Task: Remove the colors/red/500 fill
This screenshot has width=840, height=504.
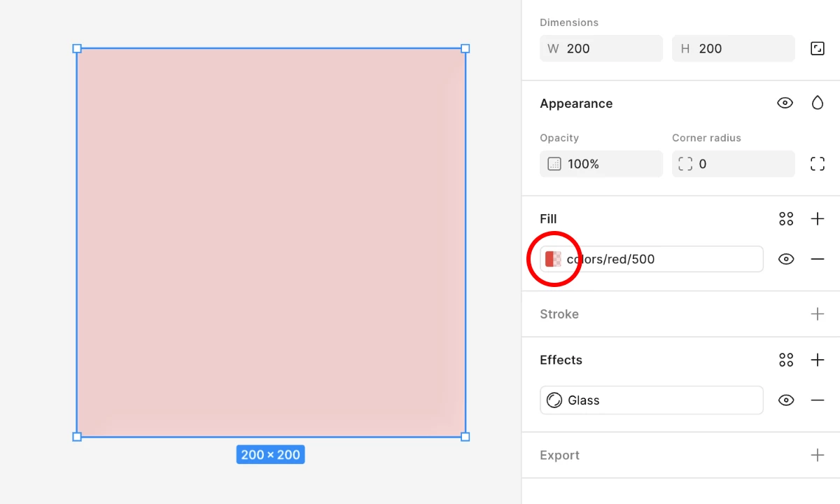Action: tap(817, 259)
